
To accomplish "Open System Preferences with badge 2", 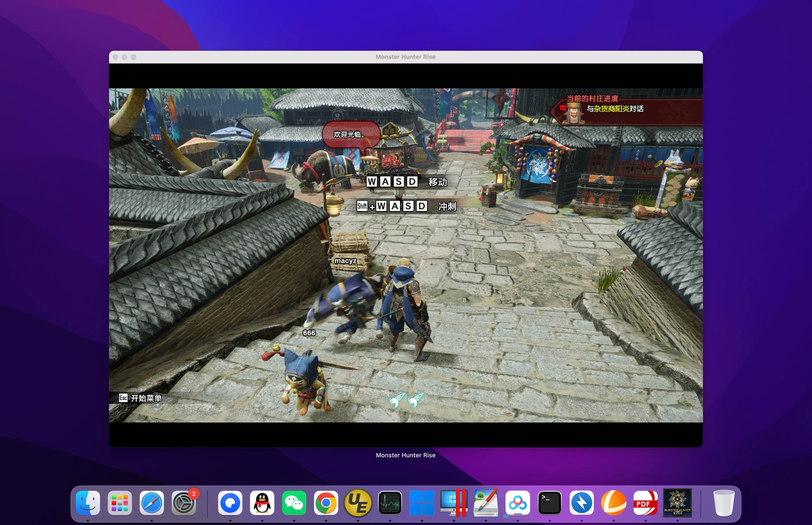I will (184, 503).
